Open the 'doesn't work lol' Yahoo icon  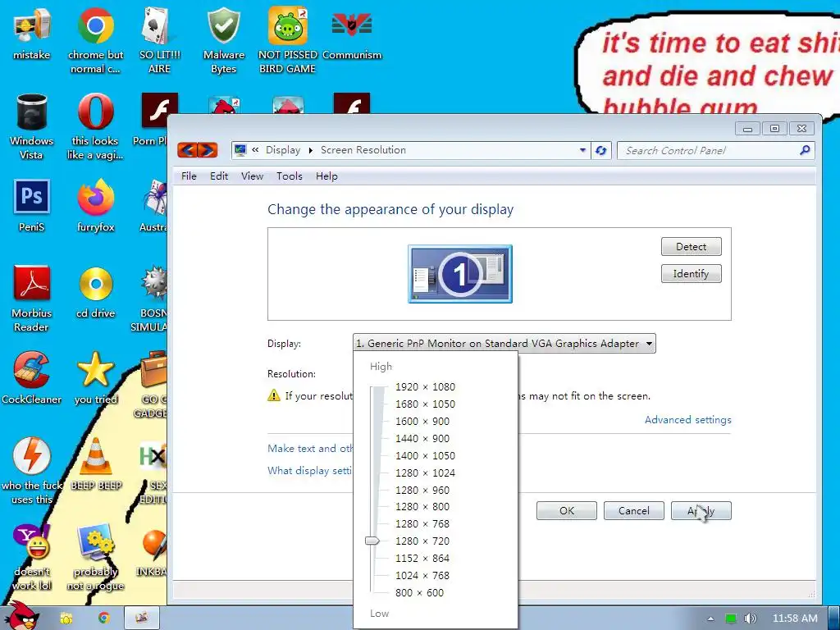click(32, 557)
